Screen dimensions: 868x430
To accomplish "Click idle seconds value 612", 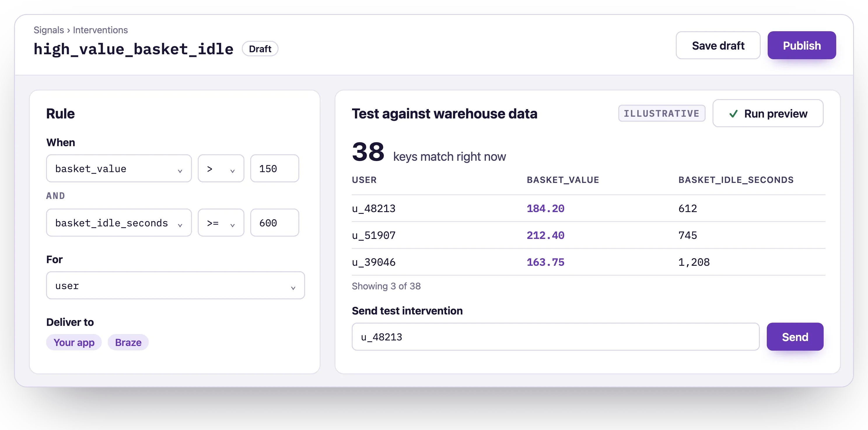I will (688, 209).
